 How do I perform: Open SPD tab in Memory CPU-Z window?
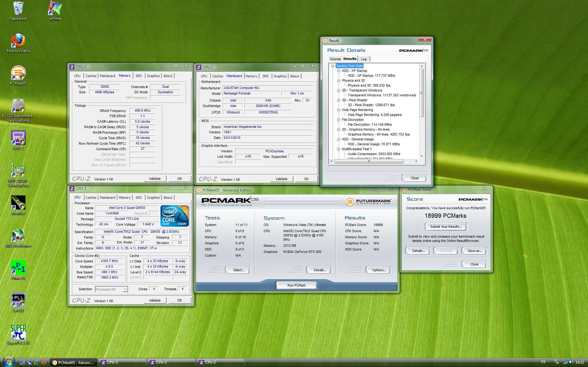(x=139, y=76)
